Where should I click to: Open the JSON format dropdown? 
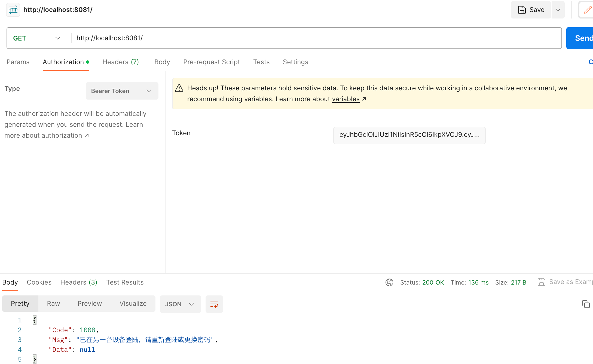180,304
